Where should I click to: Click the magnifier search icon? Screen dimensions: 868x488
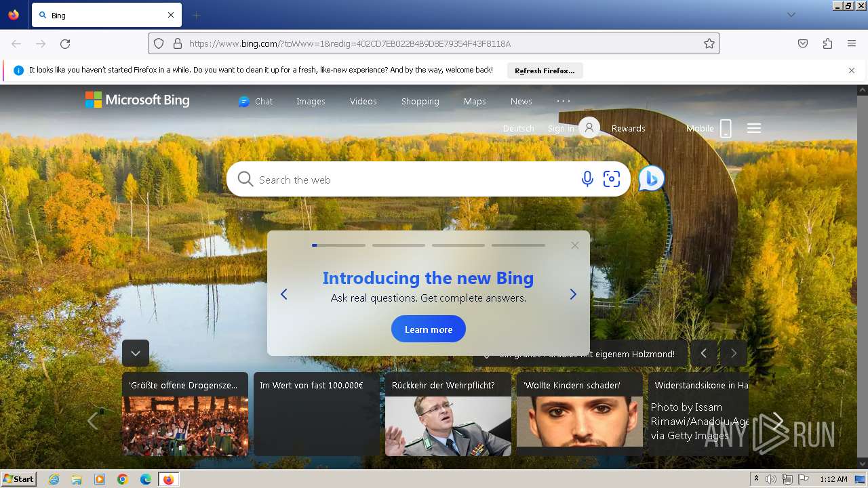point(245,180)
